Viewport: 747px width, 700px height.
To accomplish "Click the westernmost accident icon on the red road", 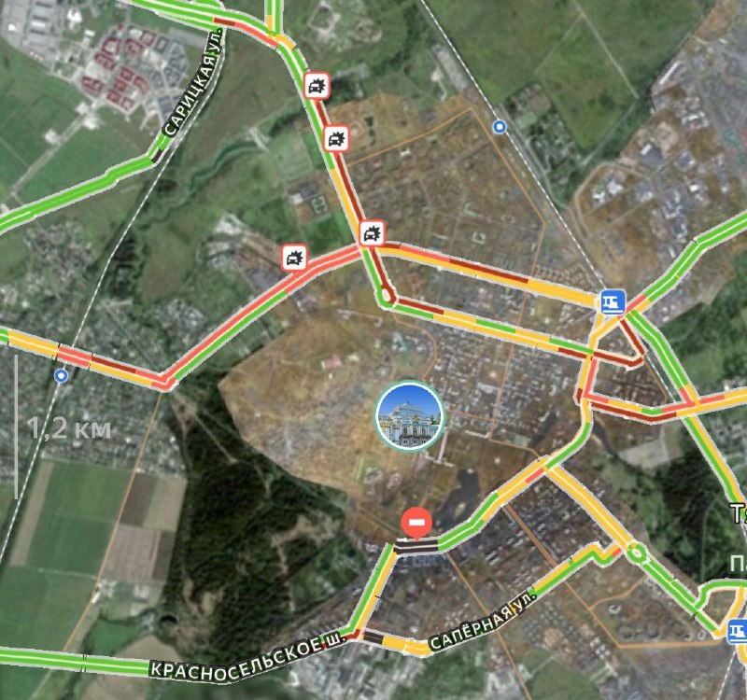I will [294, 258].
